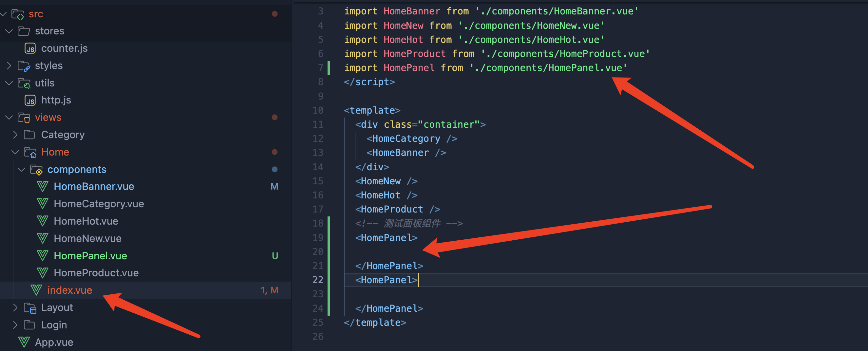Click the stores folder icon
Viewport: 868px width, 351px height.
tap(24, 31)
